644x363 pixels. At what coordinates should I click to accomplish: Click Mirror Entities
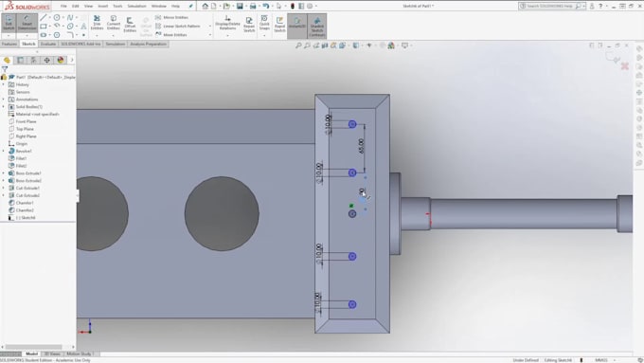tap(171, 17)
